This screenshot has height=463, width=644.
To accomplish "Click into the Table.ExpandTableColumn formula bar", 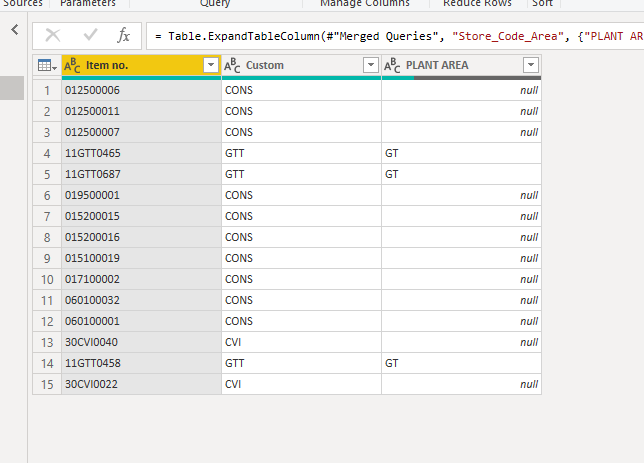I will point(395,36).
